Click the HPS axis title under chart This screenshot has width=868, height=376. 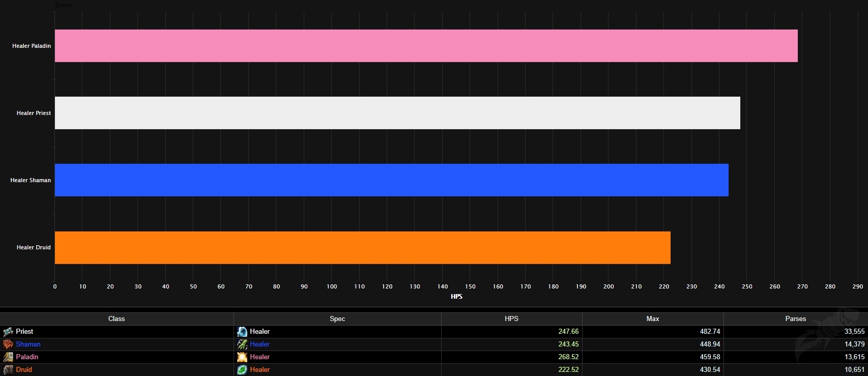456,297
